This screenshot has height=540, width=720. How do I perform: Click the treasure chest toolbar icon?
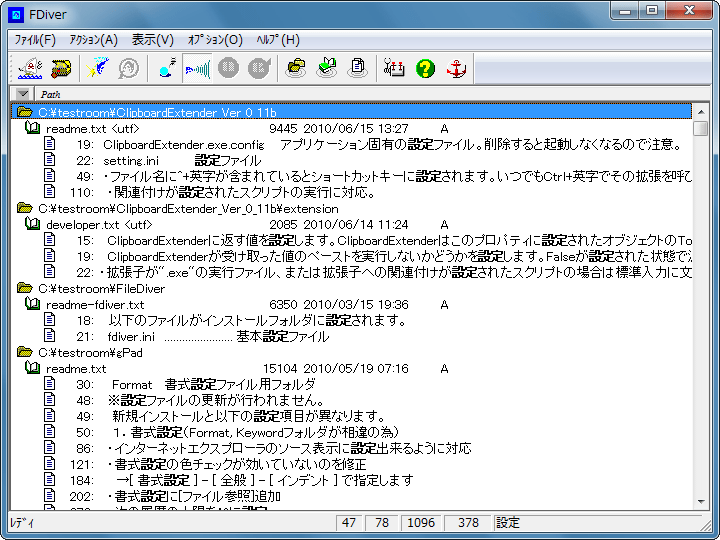(x=60, y=68)
